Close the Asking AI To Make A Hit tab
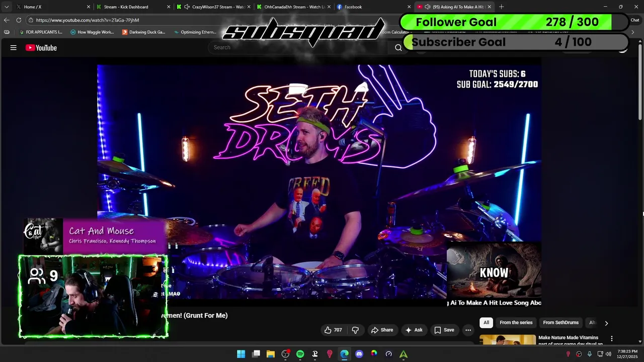The height and width of the screenshot is (362, 644). tap(489, 7)
